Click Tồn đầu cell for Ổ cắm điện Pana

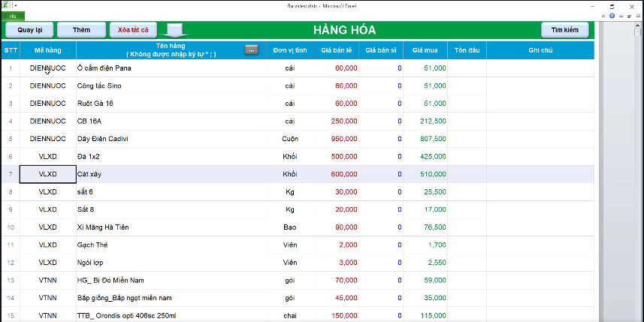coord(467,68)
